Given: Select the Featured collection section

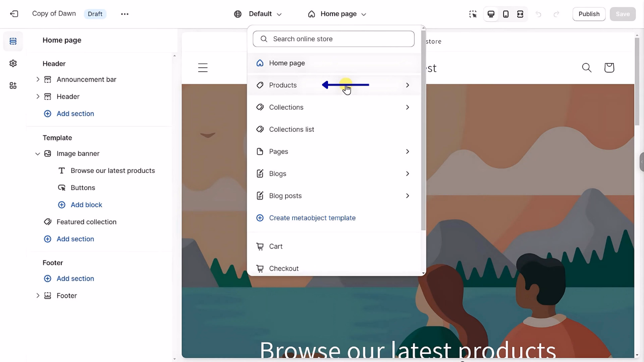Looking at the screenshot, I should (87, 222).
